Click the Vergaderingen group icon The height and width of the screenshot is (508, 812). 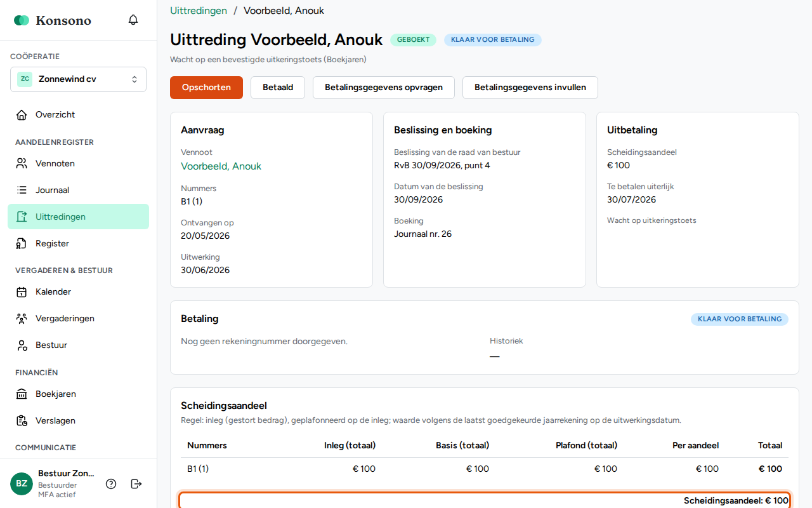22,319
